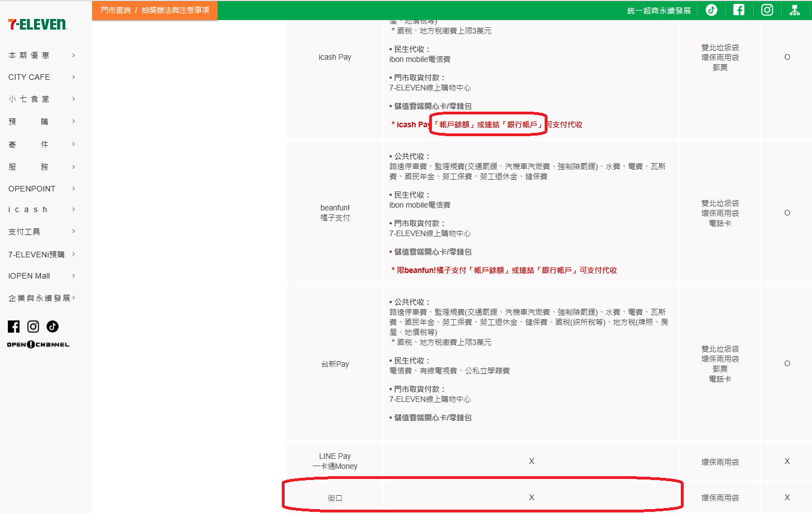812x513 pixels.
Task: Select the LINE Pay 一卡通Money row label
Action: coord(335,461)
